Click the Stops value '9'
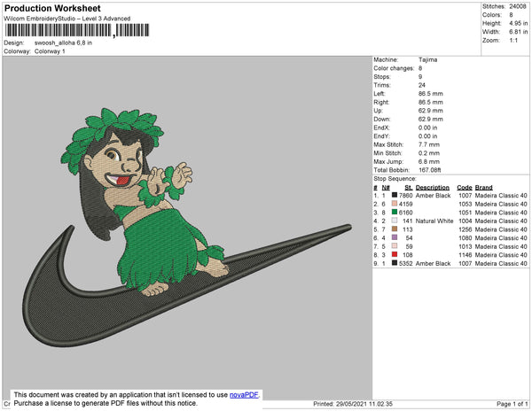This screenshot has width=532, height=411. click(x=420, y=76)
